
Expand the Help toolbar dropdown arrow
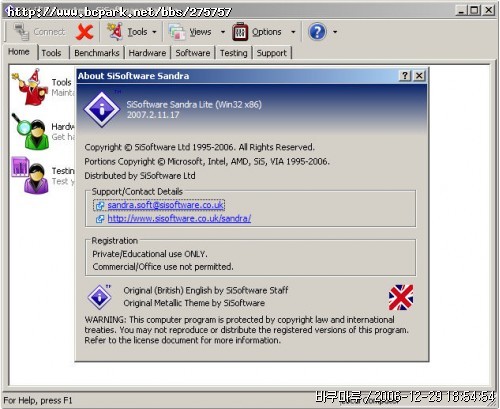coord(335,32)
